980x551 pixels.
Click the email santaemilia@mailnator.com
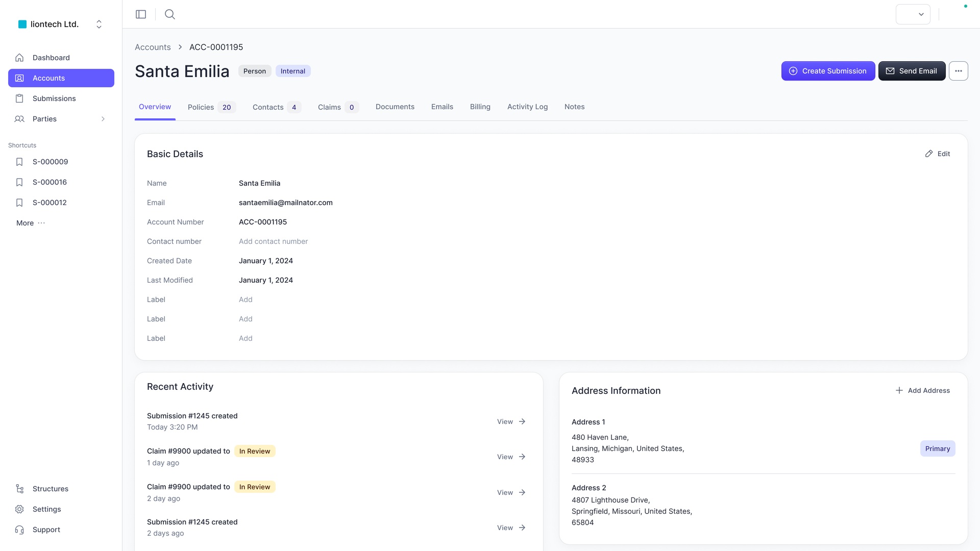click(x=286, y=203)
